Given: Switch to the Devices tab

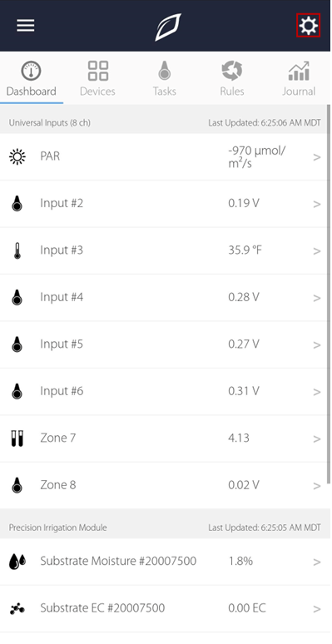Looking at the screenshot, I should pos(98,78).
